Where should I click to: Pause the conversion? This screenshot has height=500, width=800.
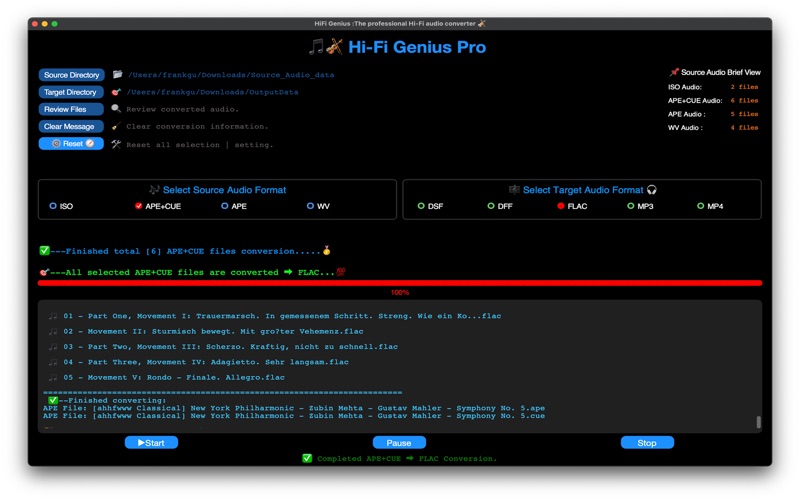pyautogui.click(x=399, y=443)
